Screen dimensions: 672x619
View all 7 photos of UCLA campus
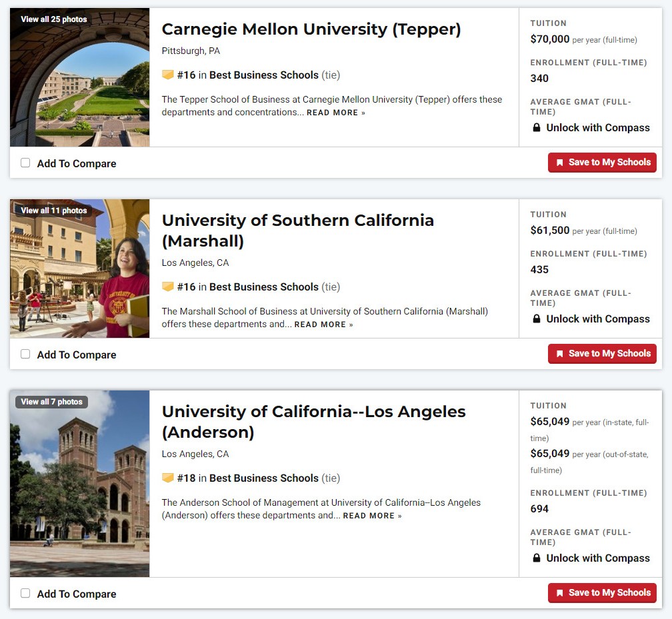tap(51, 402)
